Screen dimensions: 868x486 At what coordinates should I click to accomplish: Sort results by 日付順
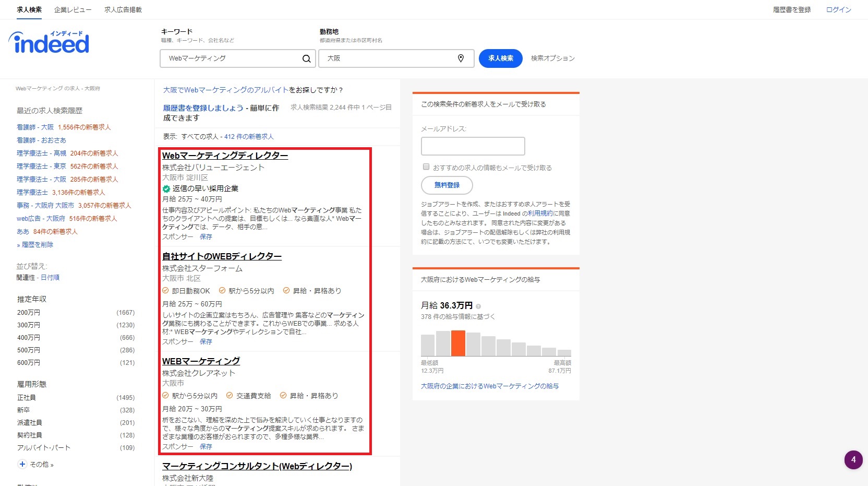click(50, 278)
